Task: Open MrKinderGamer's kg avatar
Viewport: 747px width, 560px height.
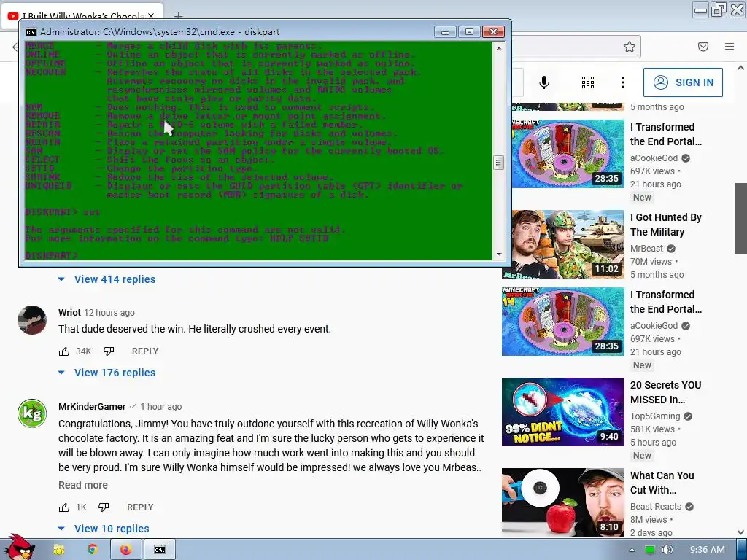Action: click(32, 413)
